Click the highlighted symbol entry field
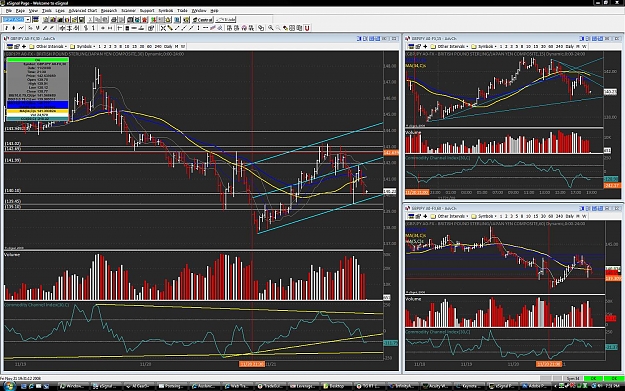This screenshot has height=391, width=625. click(x=14, y=20)
